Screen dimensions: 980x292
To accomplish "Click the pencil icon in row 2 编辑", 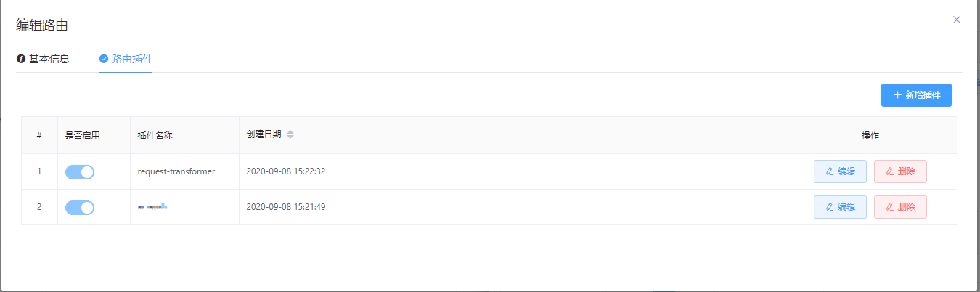I will tap(830, 207).
